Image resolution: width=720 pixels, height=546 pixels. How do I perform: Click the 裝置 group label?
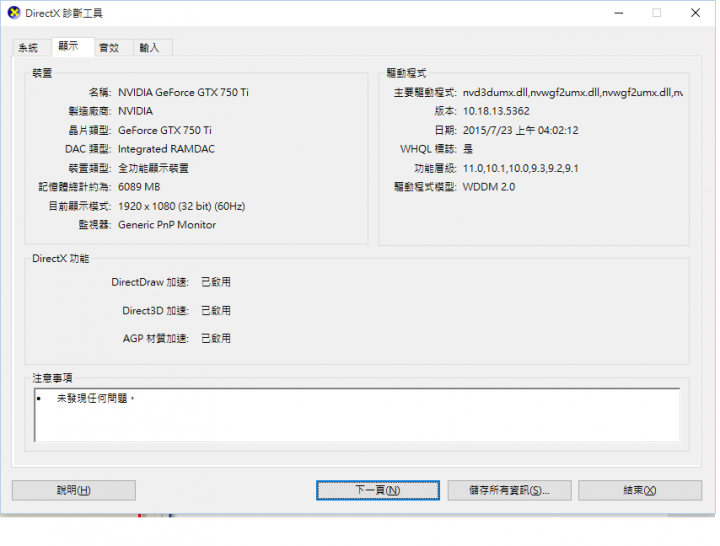coord(42,73)
